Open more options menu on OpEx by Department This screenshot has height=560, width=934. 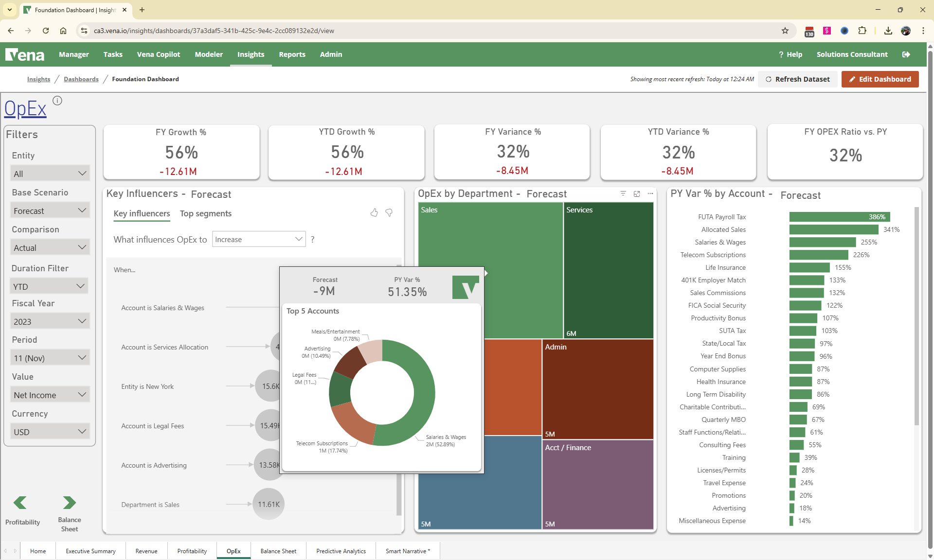coord(650,193)
